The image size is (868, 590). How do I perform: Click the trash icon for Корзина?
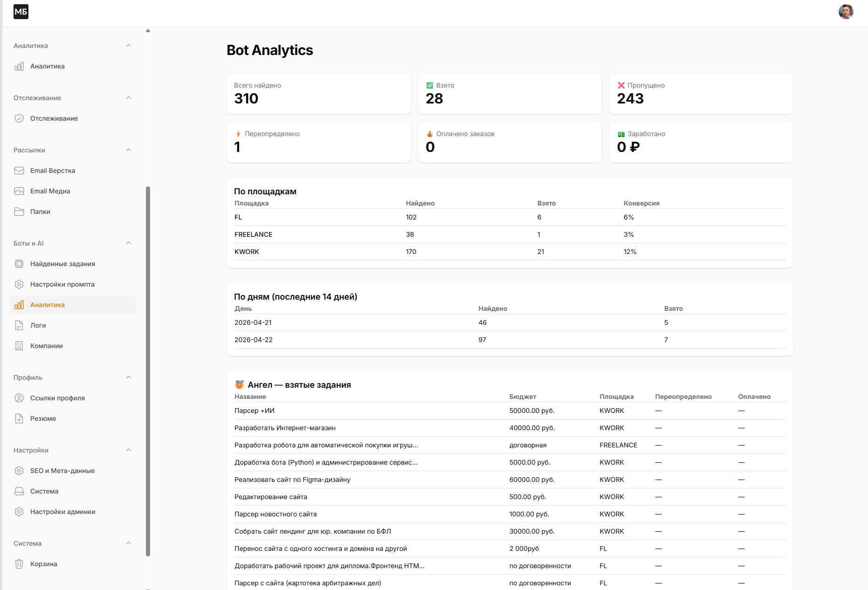[19, 564]
